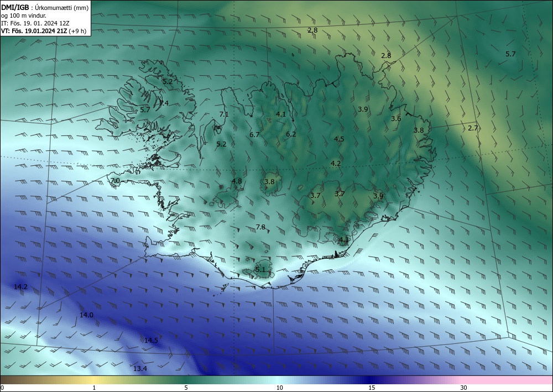
Task: Click the title line "DMI/IGB : Úrkomumætti (mm)"
Action: (45, 8)
